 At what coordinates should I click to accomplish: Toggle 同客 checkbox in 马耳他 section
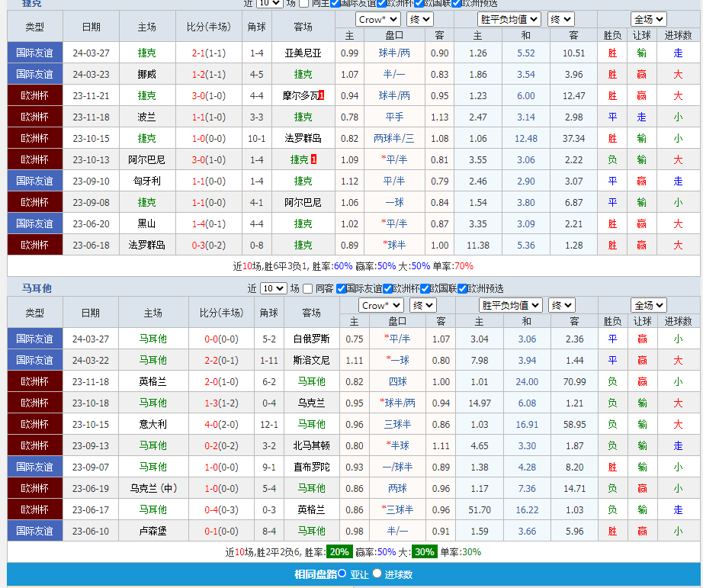click(x=307, y=289)
